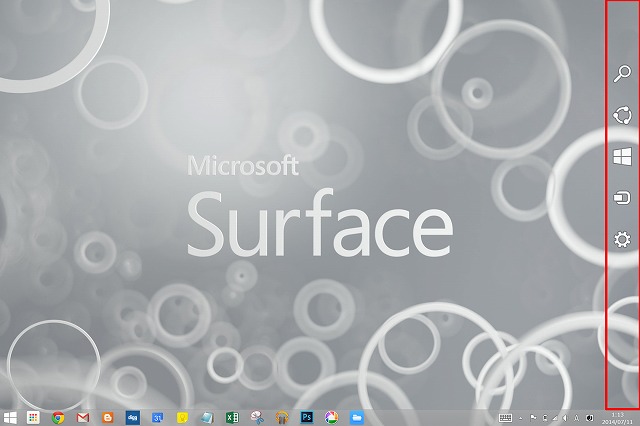Open network signal tray icon

tap(555, 418)
